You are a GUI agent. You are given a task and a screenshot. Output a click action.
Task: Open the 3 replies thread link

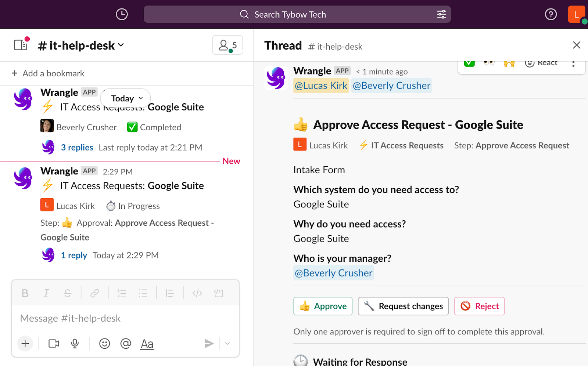[77, 148]
